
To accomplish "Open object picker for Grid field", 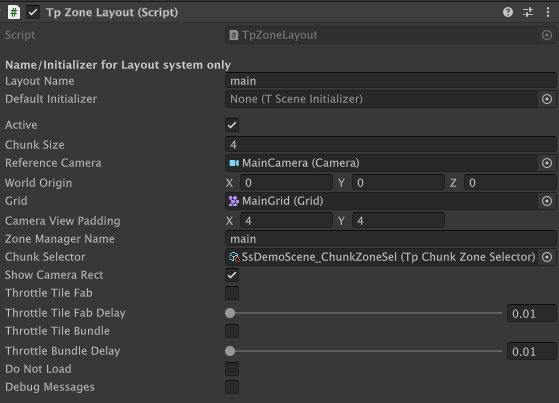I will coord(547,201).
